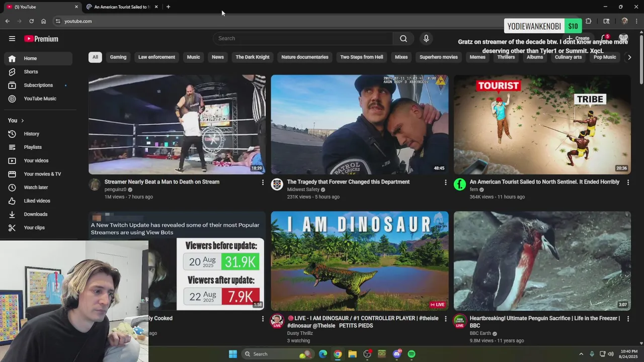Select the Nature documentaries filter chip
Viewport: 644px width, 362px height.
click(x=305, y=57)
